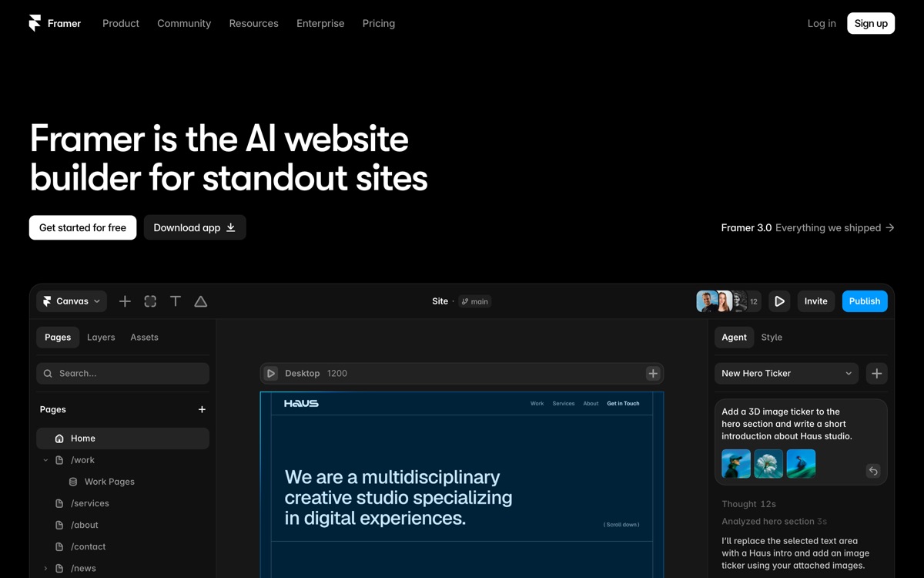Open the third attached image thumbnail
Image resolution: width=924 pixels, height=578 pixels.
(x=801, y=464)
